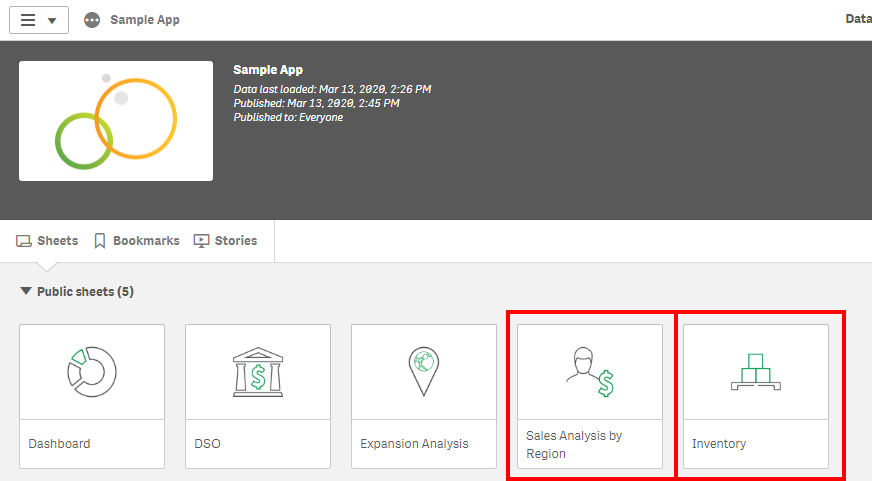The height and width of the screenshot is (481, 872).
Task: Click the Sample App heading in header
Action: [268, 70]
